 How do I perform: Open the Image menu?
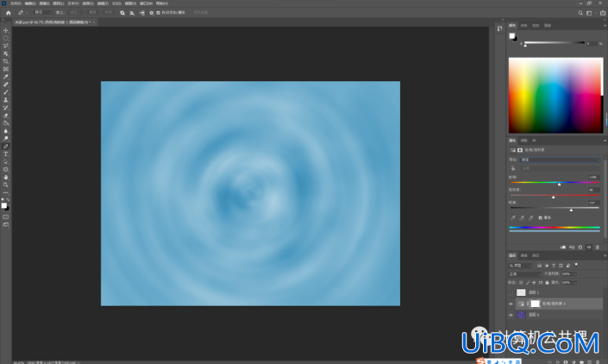(x=45, y=3)
